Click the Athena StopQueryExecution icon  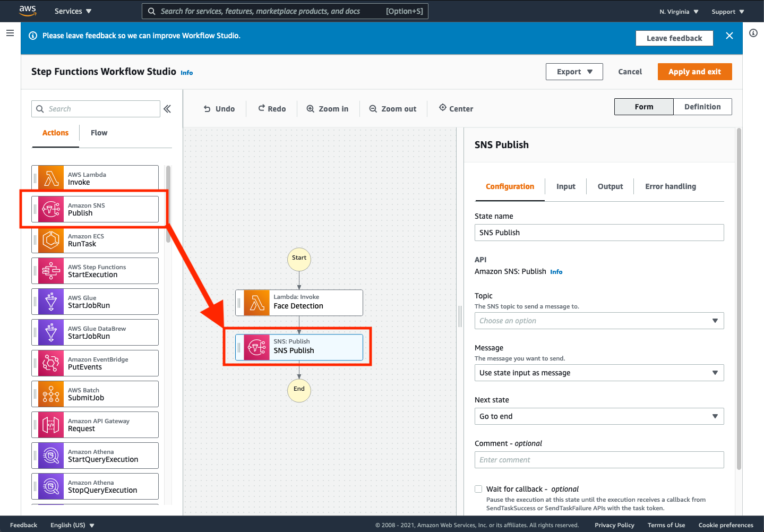[x=51, y=486]
